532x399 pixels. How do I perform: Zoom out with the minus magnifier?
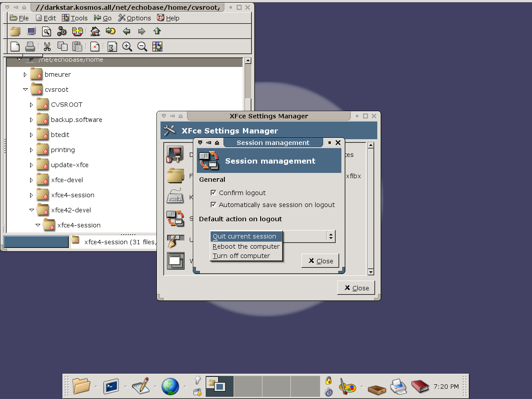point(142,47)
